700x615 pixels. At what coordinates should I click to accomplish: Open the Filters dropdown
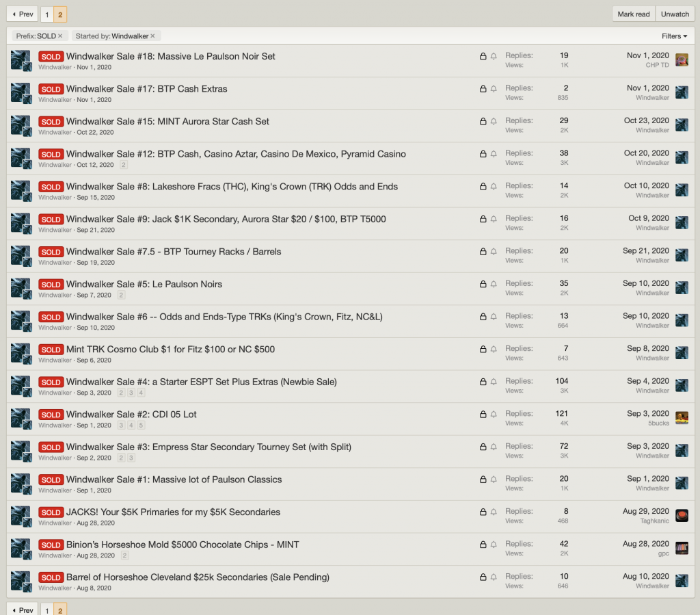(674, 36)
